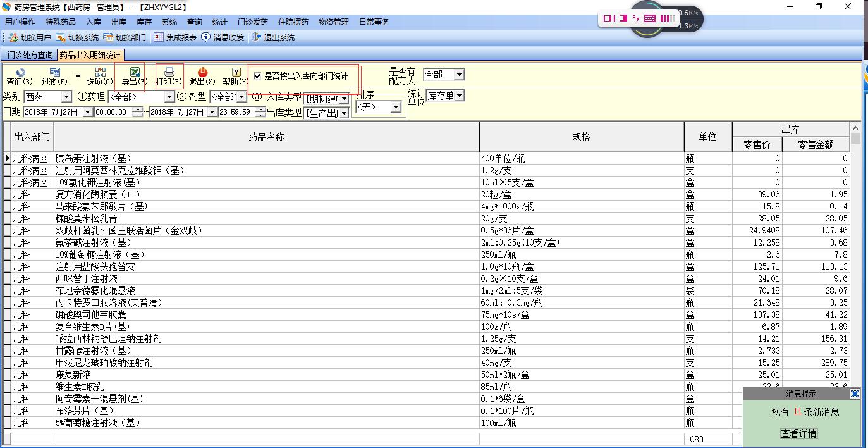The image size is (868, 448).
Task: Click the 药品名称 column header
Action: 266,137
